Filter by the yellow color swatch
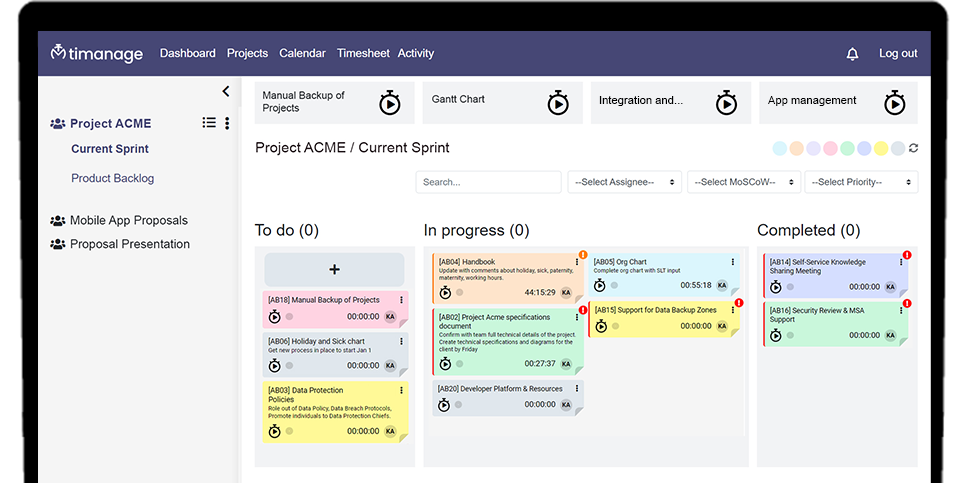Viewport: 969px width, 483px height. (x=880, y=148)
